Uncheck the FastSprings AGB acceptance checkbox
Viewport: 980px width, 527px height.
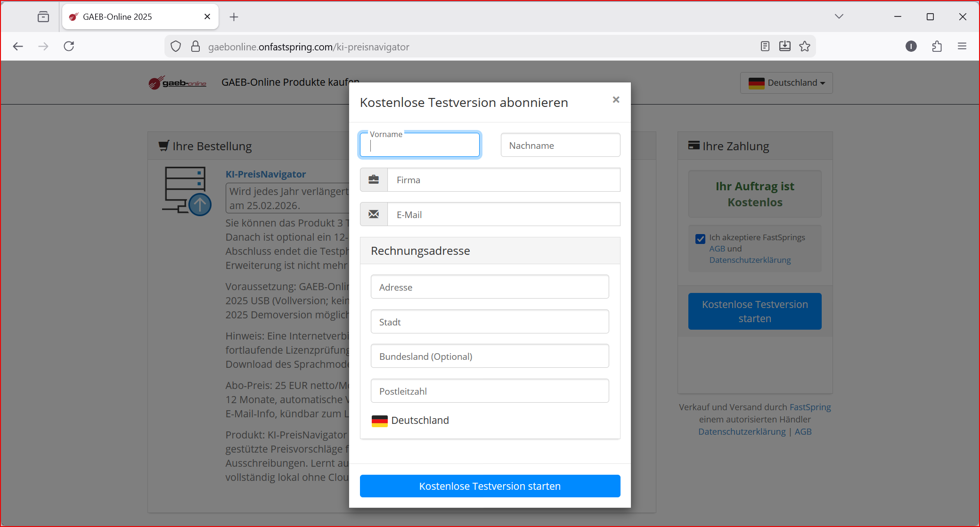point(700,239)
